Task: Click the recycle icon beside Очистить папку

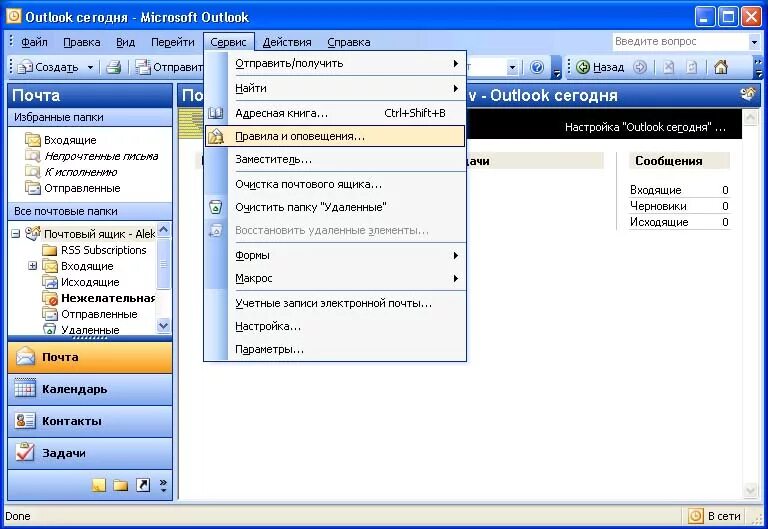Action: point(216,207)
